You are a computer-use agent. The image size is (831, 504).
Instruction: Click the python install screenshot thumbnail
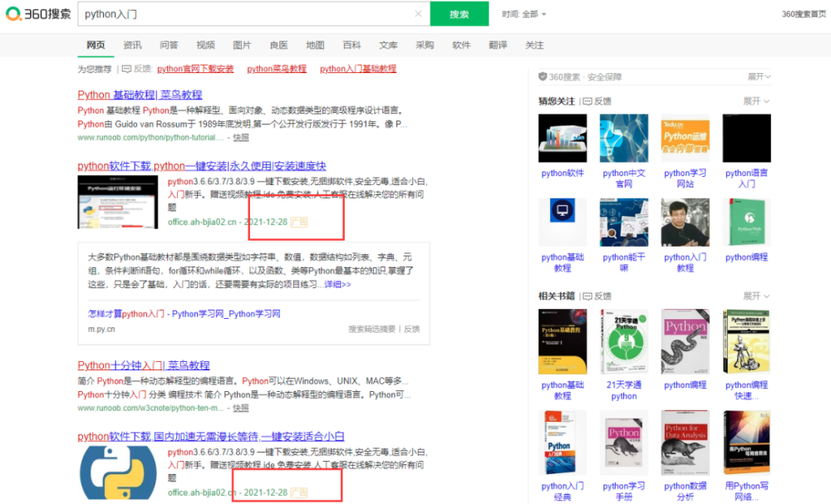118,203
